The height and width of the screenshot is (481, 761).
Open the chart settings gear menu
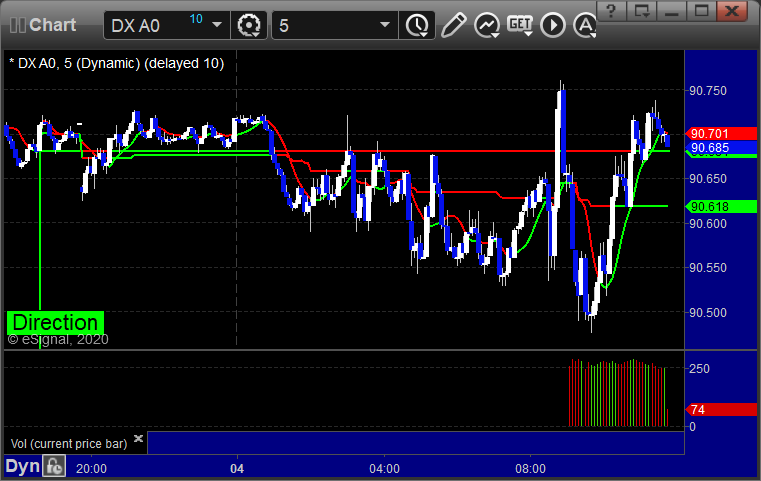click(x=248, y=25)
